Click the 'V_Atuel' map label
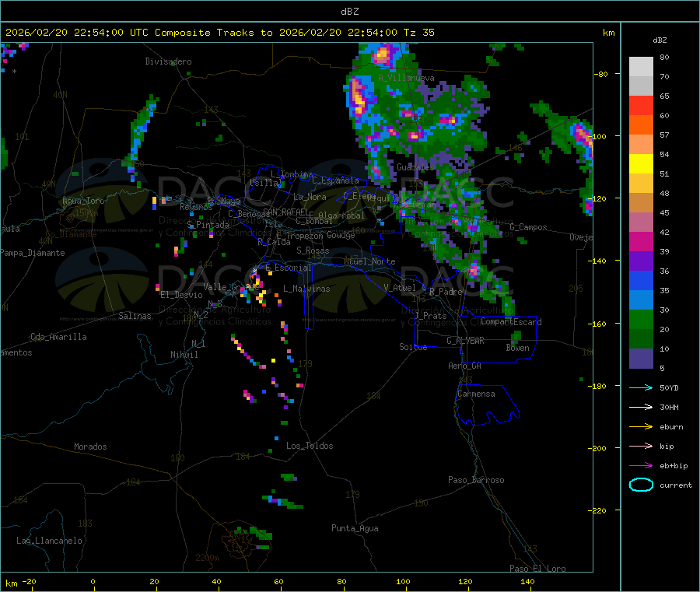 click(x=400, y=288)
